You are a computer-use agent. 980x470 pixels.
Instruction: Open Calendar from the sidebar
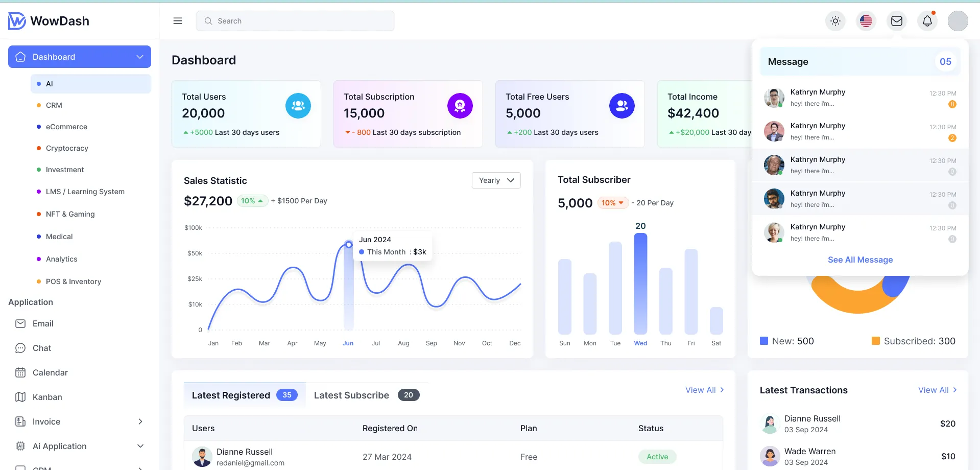pyautogui.click(x=50, y=372)
